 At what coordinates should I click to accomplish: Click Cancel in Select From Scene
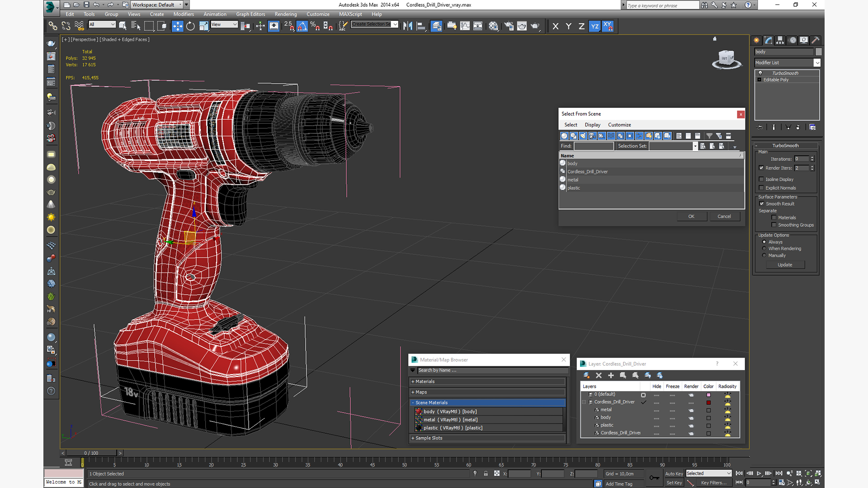coord(724,216)
